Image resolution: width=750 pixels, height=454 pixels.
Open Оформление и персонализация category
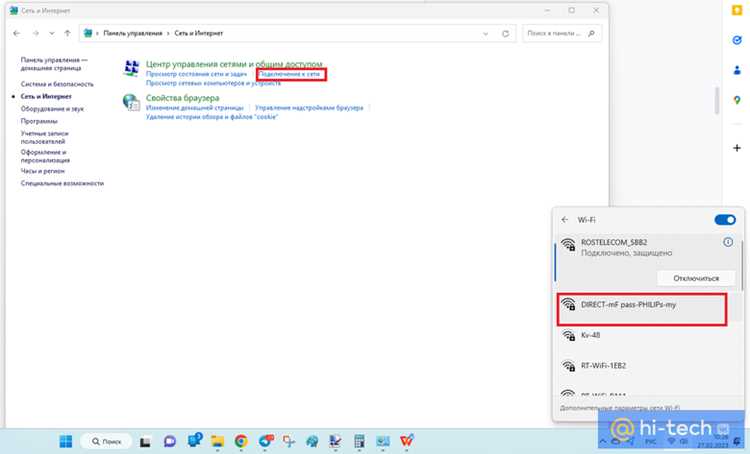coord(45,156)
